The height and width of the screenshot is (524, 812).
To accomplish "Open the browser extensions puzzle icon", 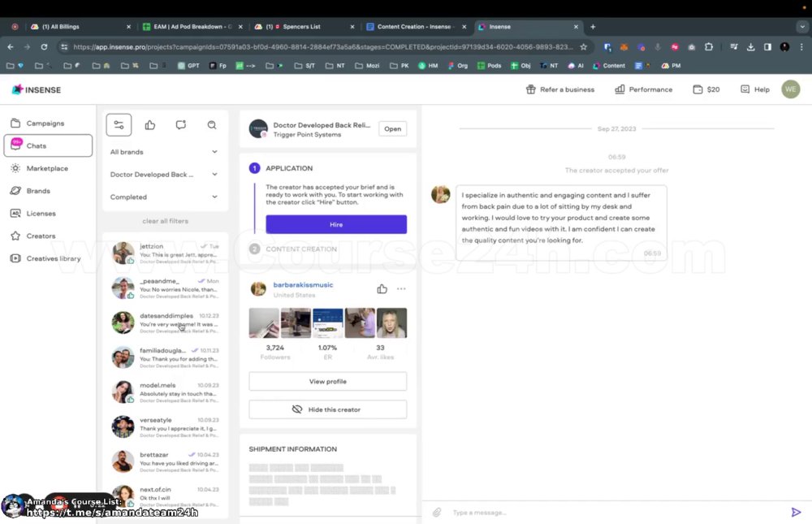I will [x=708, y=46].
